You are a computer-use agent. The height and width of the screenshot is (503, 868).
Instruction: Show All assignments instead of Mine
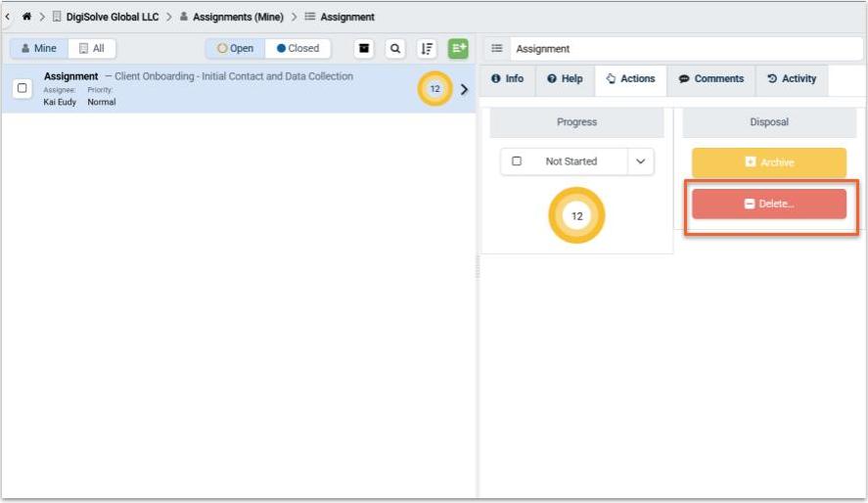pos(92,49)
